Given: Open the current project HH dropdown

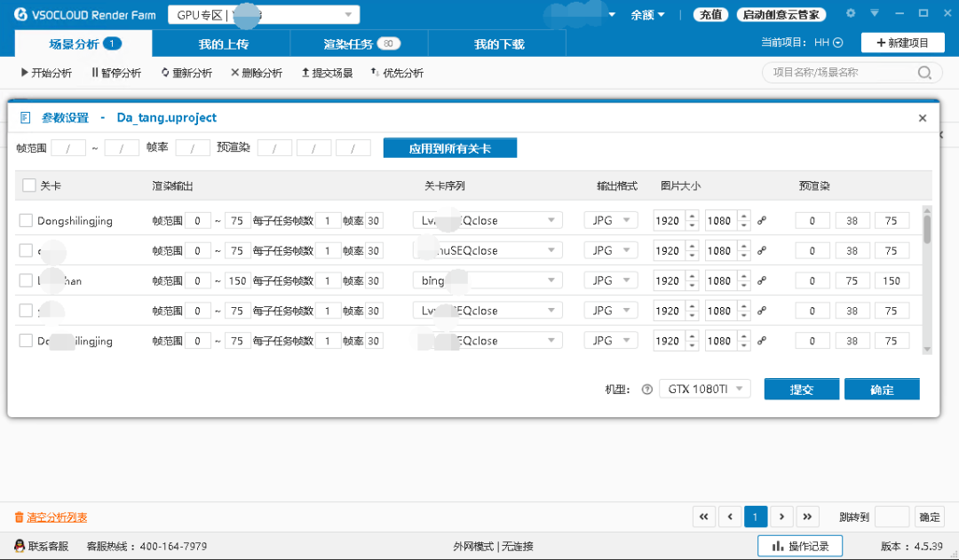Looking at the screenshot, I should 828,43.
